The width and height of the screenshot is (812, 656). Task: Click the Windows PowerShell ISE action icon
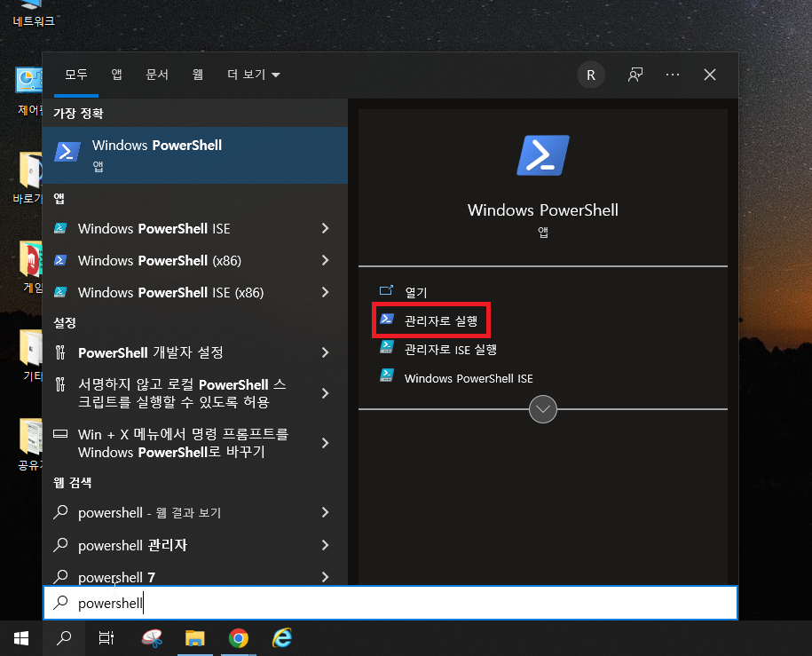387,376
